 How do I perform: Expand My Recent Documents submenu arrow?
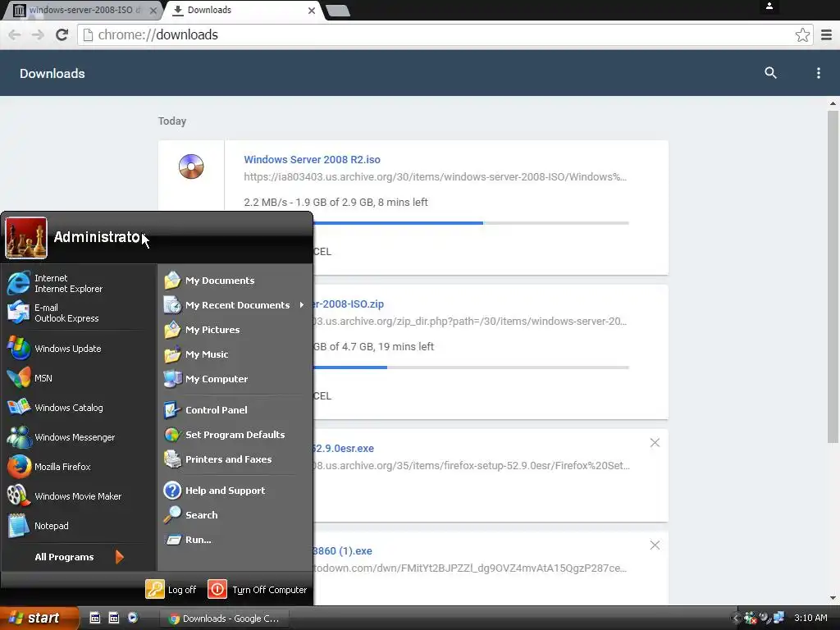tap(302, 305)
